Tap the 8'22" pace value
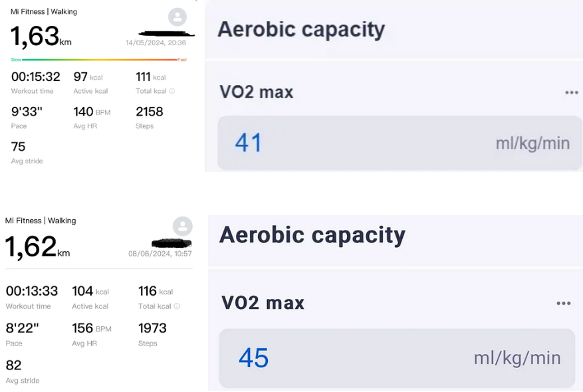This screenshot has height=392, width=583. click(23, 328)
